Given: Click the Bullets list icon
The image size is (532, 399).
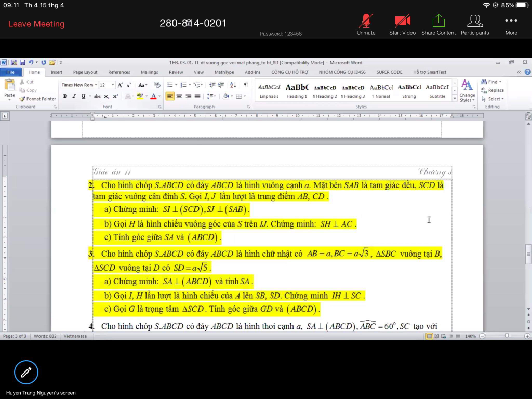Looking at the screenshot, I should [170, 85].
